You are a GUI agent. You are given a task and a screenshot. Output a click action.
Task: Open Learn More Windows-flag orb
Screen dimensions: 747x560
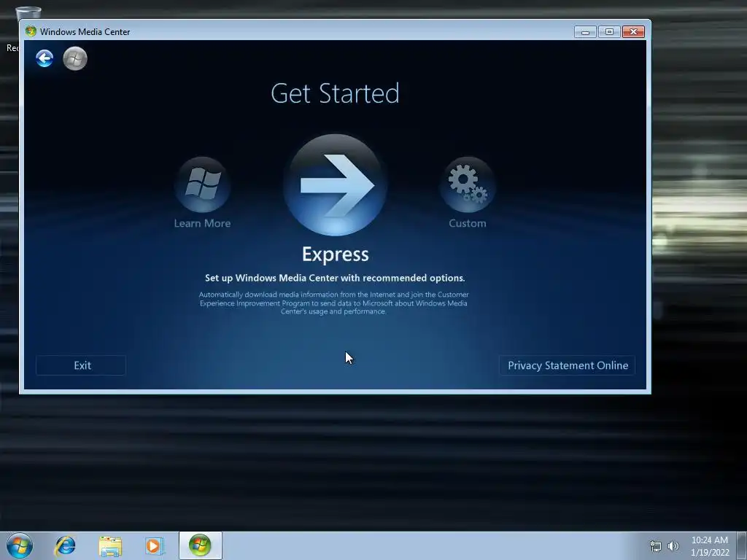pos(203,184)
